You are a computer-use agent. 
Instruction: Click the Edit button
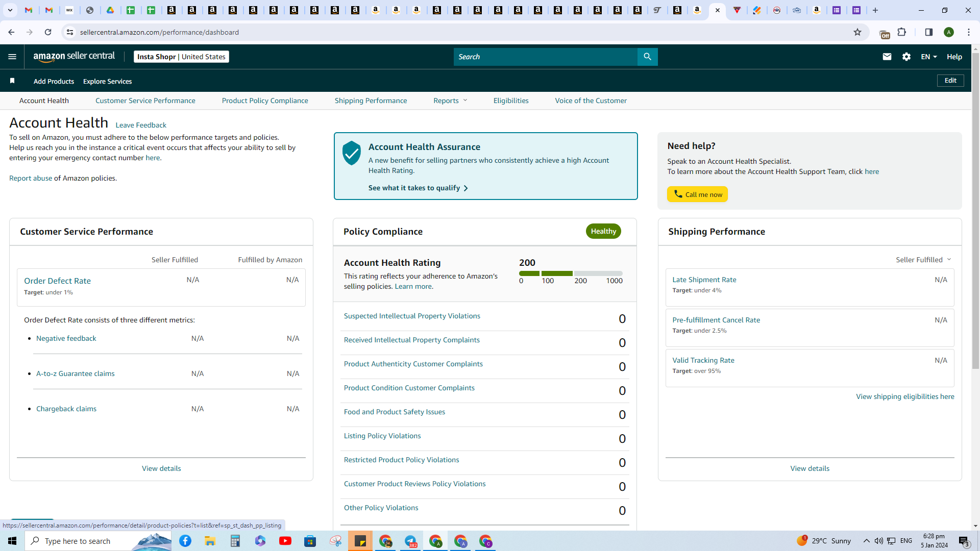[950, 81]
